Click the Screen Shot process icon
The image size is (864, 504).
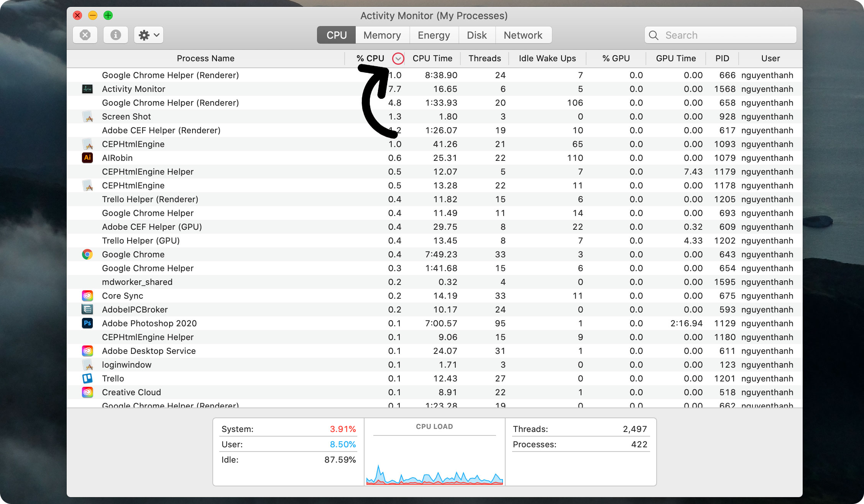click(87, 116)
